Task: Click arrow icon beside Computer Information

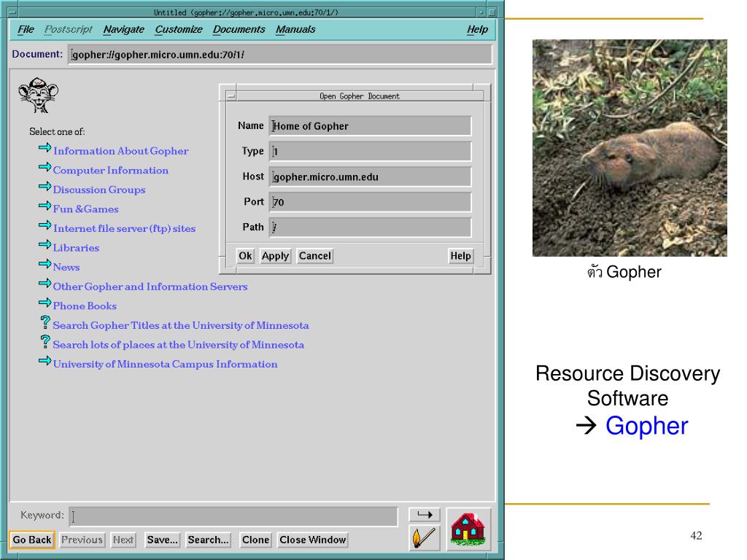Action: [44, 167]
